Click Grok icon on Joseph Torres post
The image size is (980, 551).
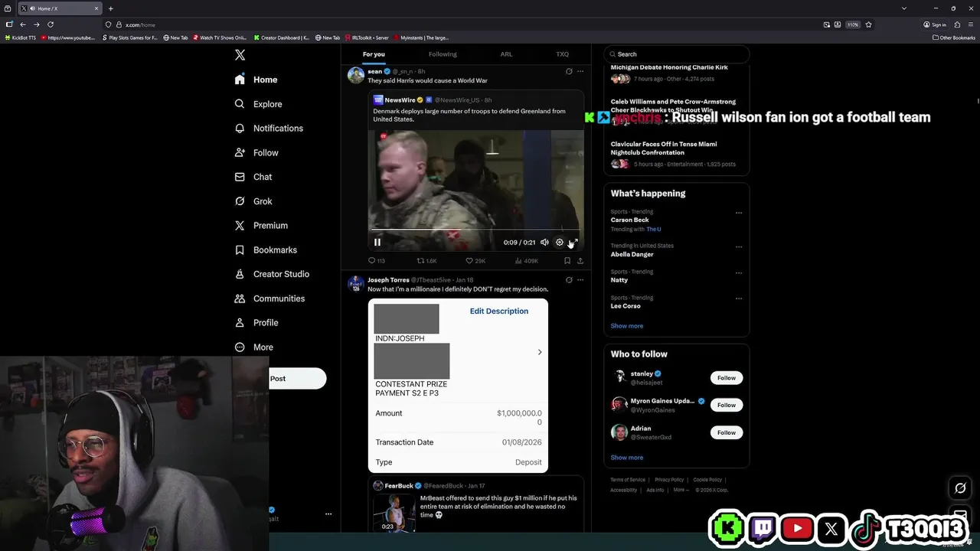pos(569,280)
